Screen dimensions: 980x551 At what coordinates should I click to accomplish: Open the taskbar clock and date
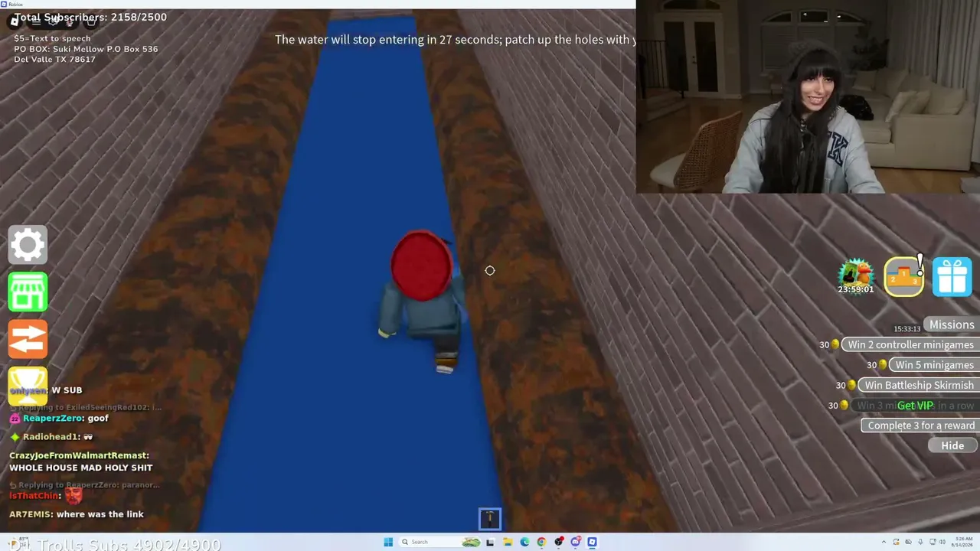961,543
